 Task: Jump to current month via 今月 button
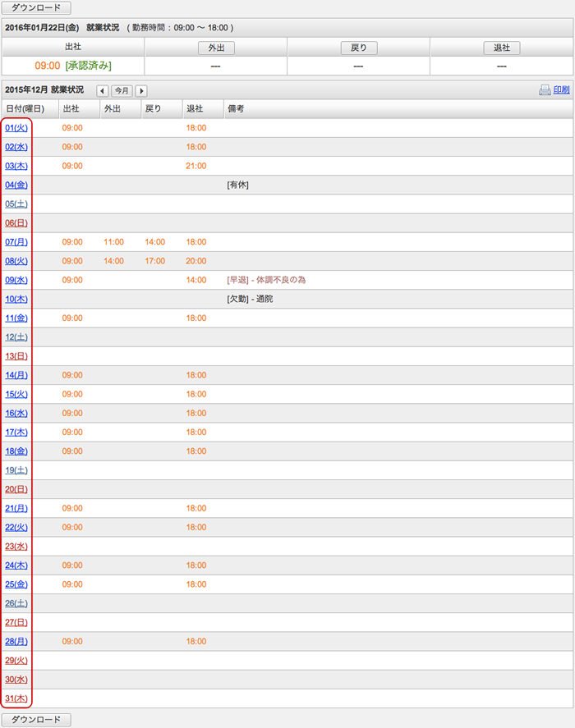(122, 90)
